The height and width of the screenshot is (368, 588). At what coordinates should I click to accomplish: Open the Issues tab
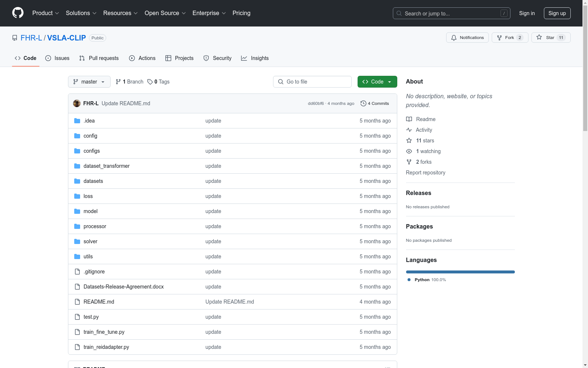pyautogui.click(x=57, y=58)
